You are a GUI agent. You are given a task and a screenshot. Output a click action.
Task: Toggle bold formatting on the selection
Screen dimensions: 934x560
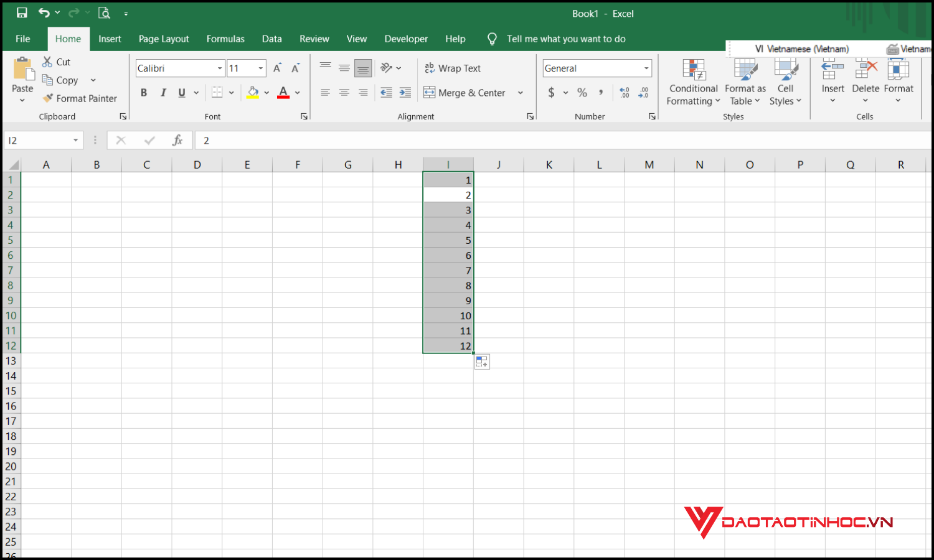coord(144,92)
